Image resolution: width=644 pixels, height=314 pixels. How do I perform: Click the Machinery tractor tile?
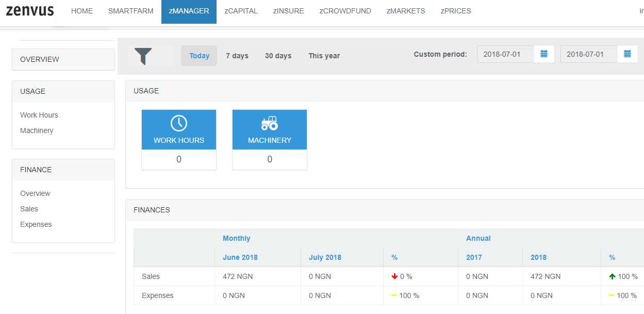pyautogui.click(x=270, y=130)
